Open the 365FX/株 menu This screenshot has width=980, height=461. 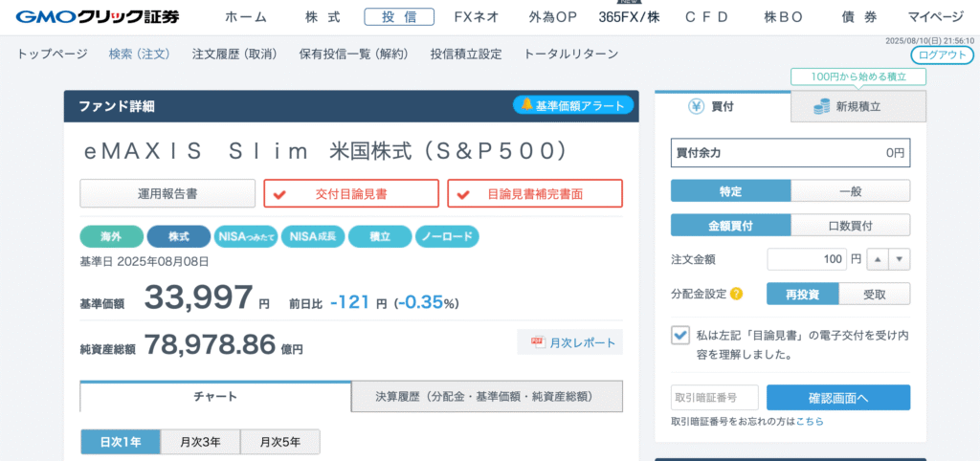pos(629,17)
